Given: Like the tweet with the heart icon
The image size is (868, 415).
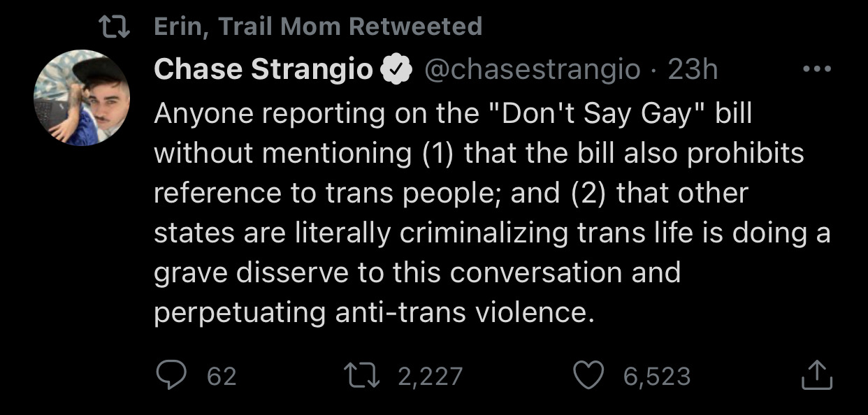Looking at the screenshot, I should [588, 377].
